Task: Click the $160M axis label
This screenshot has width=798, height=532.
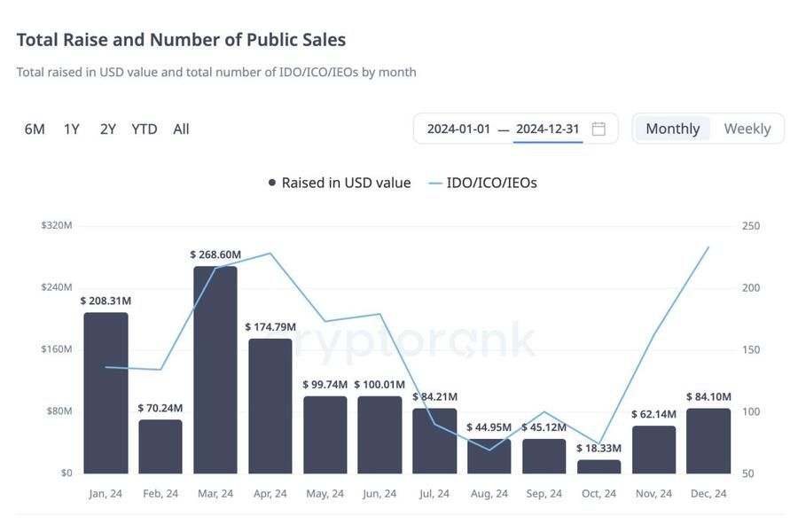Action: pos(57,349)
